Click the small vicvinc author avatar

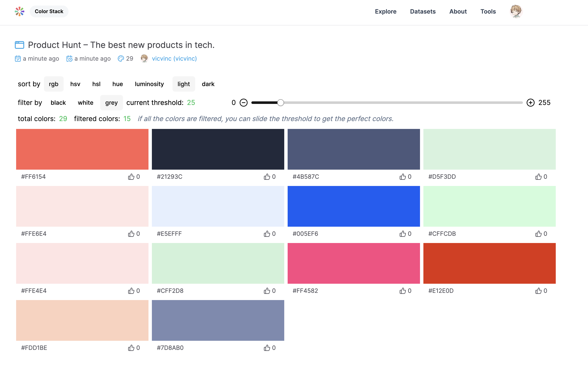[x=144, y=59]
